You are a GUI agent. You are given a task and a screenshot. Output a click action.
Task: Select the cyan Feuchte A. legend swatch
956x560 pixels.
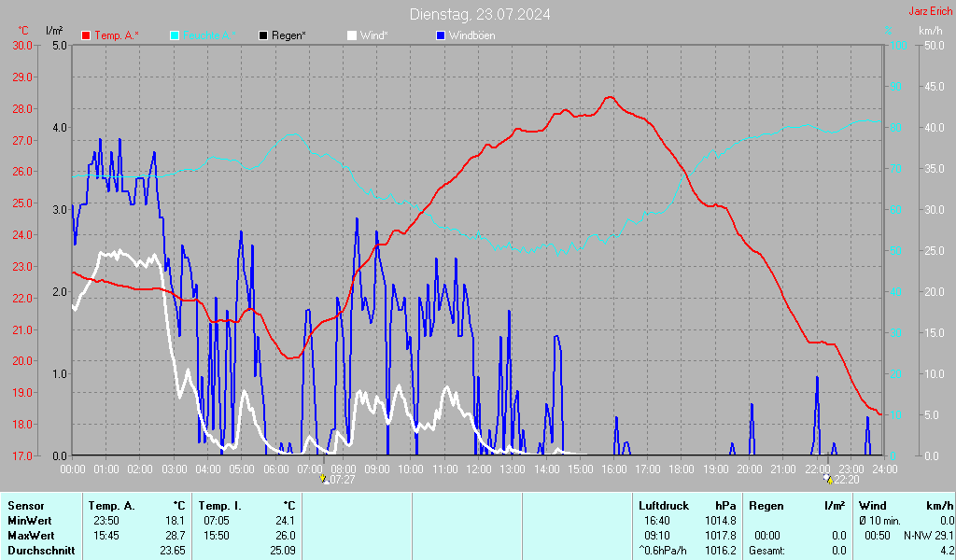[x=175, y=36]
